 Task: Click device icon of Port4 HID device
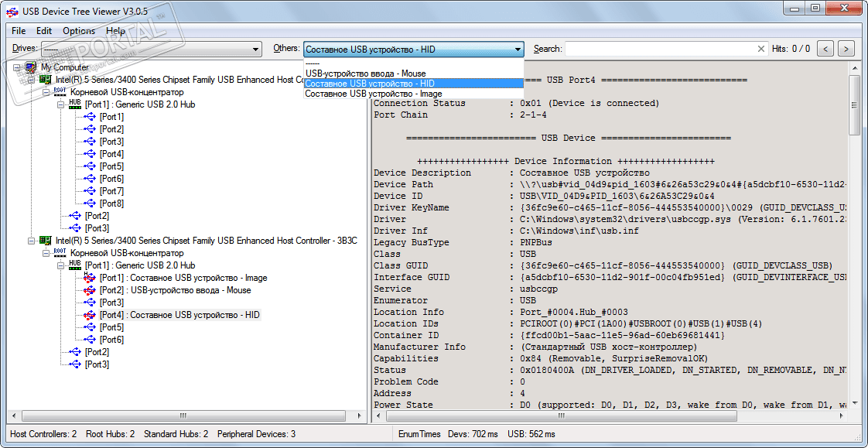pos(89,315)
